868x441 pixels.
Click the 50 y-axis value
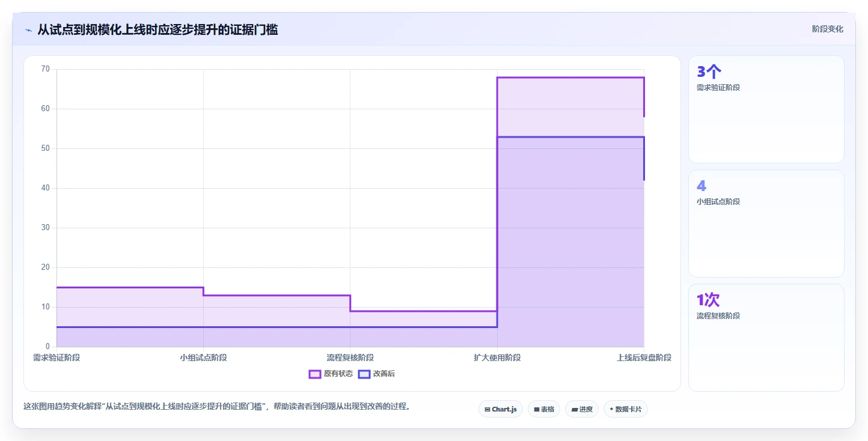45,148
